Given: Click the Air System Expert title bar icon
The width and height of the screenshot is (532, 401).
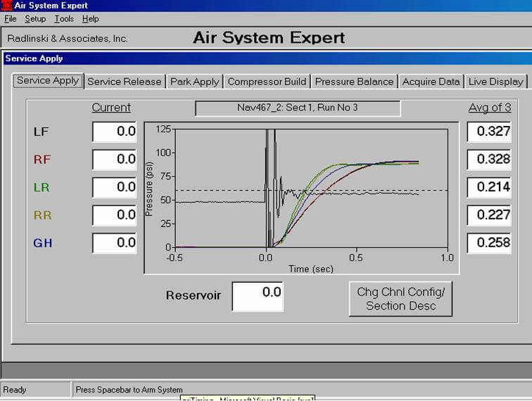Looking at the screenshot, I should point(6,5).
